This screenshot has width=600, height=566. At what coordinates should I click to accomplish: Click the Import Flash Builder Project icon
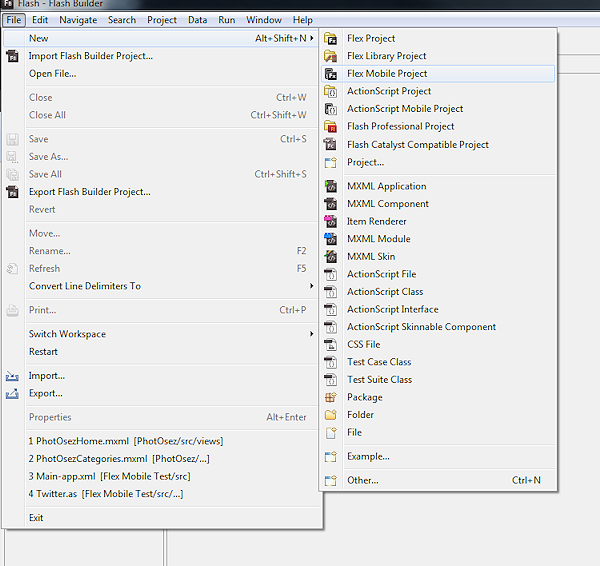(x=13, y=56)
